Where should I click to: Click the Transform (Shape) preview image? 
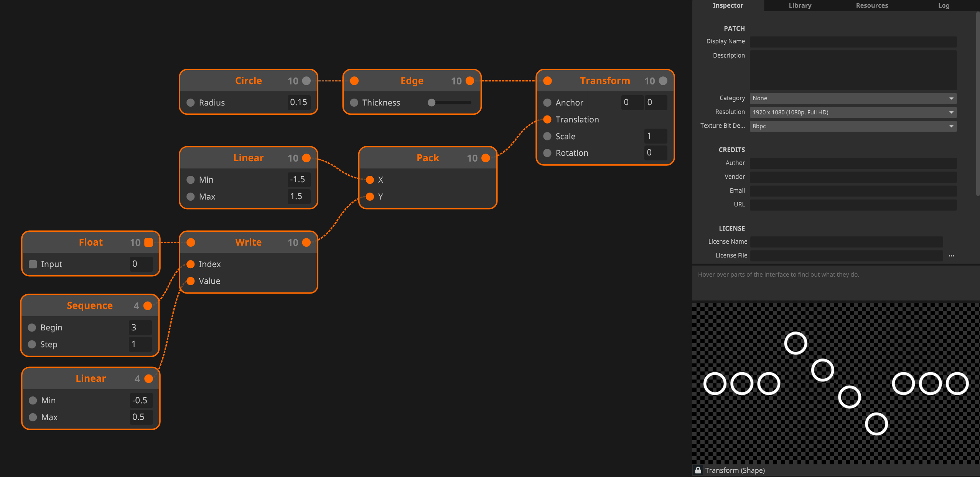coord(836,383)
